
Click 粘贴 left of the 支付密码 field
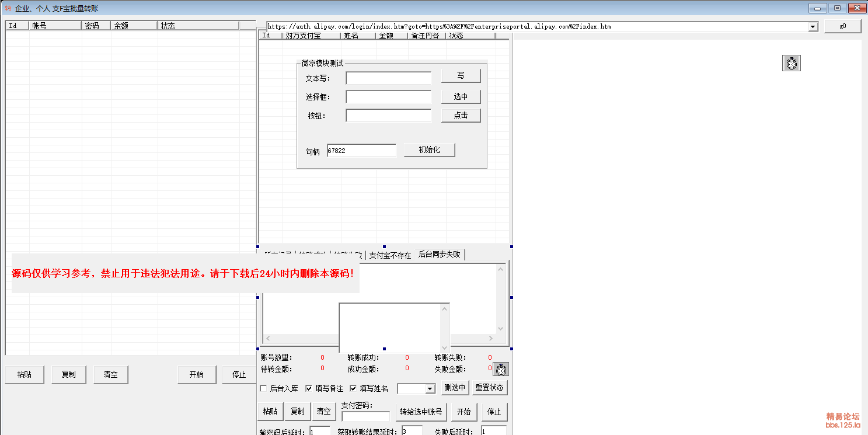[x=270, y=412]
